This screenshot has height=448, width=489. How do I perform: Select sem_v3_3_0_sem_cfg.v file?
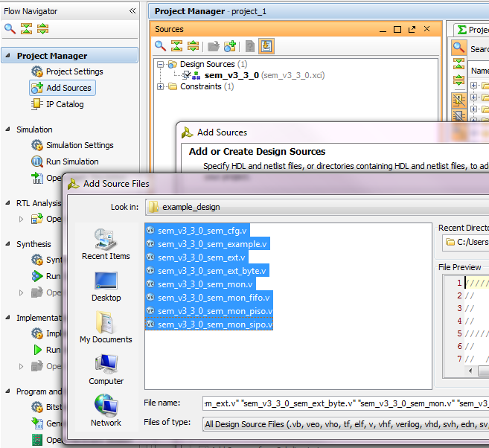[202, 231]
